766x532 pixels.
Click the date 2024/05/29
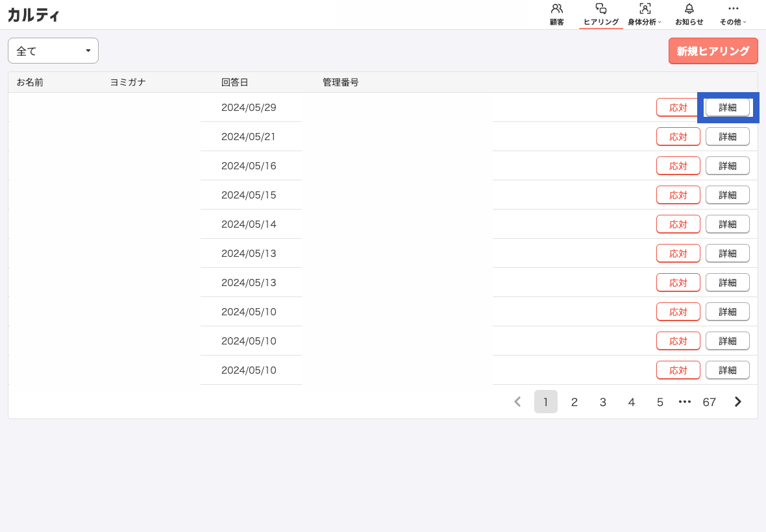click(x=249, y=108)
